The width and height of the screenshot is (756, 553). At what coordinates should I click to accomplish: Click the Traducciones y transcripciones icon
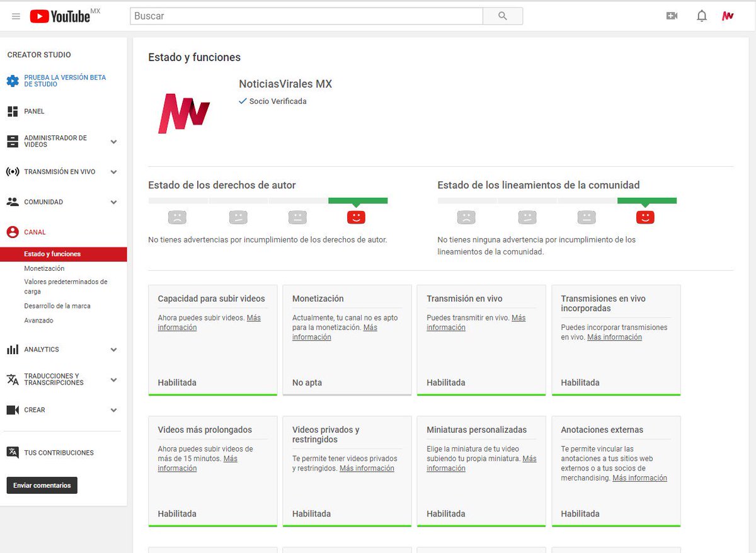[x=13, y=379]
